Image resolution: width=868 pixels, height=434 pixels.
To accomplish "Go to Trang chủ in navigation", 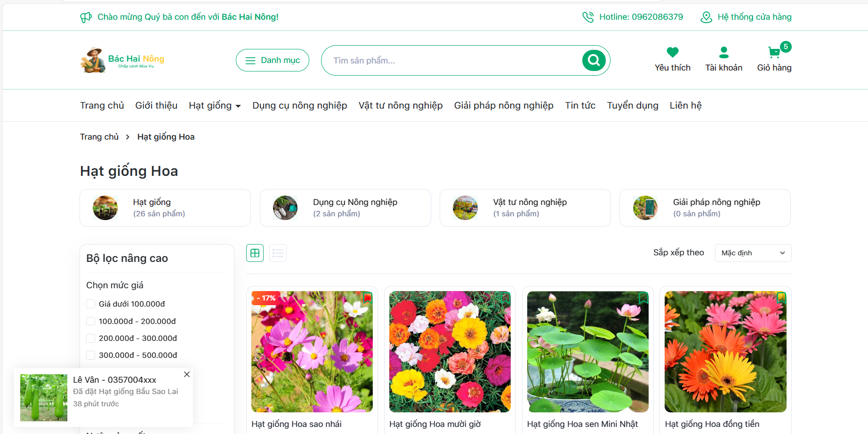I will (102, 105).
